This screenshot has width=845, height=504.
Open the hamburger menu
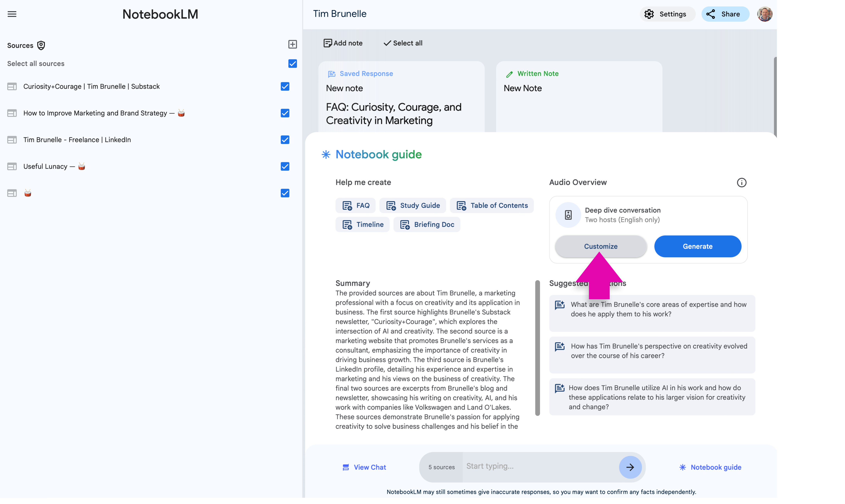tap(12, 14)
